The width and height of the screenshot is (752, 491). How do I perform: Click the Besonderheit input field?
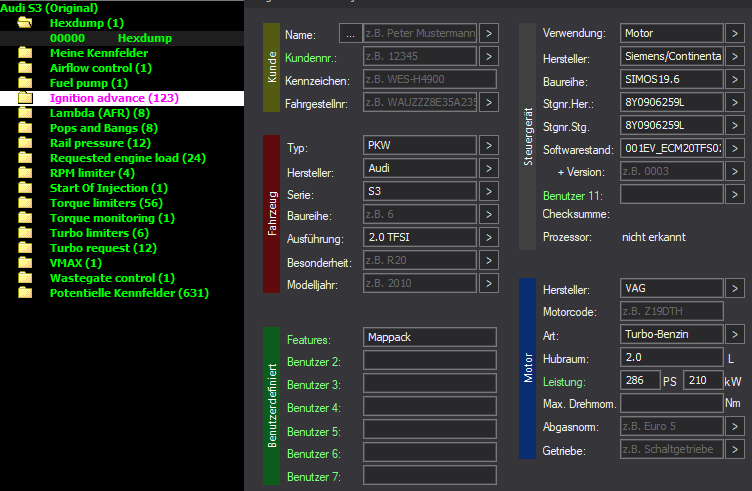[x=420, y=260]
